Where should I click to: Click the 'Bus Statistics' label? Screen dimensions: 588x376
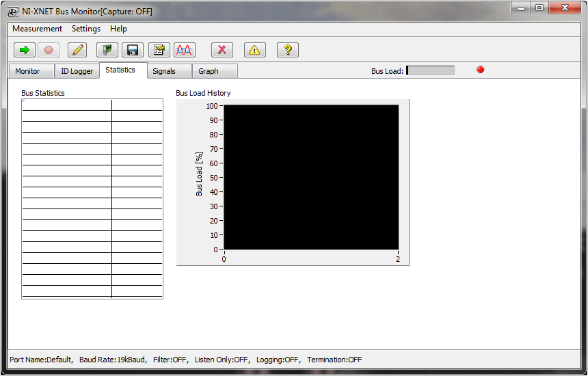[x=43, y=93]
